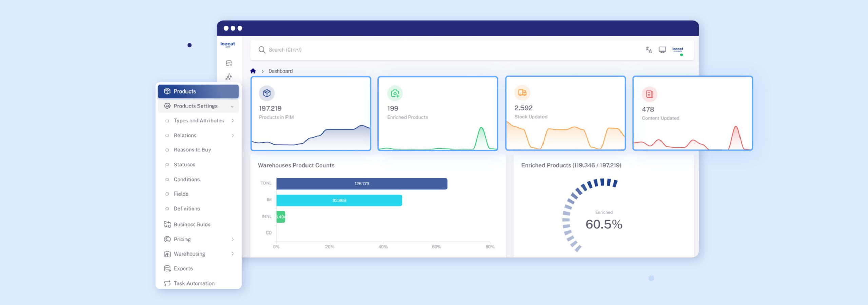Click the cube icon on Products in PIM card
The height and width of the screenshot is (305, 868).
click(267, 93)
